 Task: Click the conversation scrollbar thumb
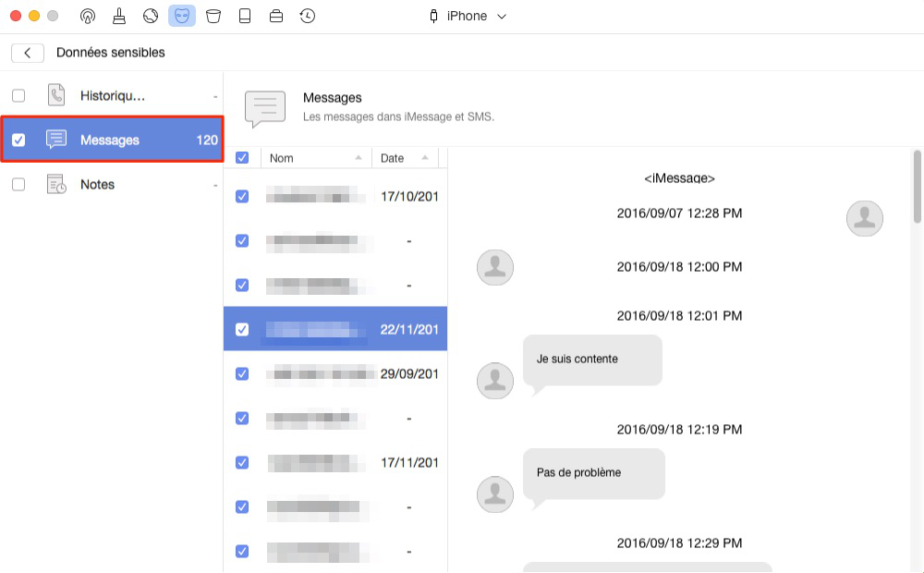[917, 187]
